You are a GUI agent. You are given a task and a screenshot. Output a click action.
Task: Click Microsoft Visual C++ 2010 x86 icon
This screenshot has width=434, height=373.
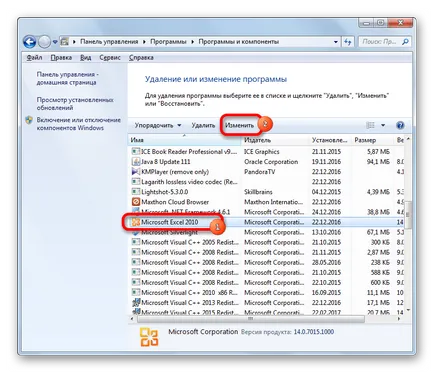(x=136, y=293)
